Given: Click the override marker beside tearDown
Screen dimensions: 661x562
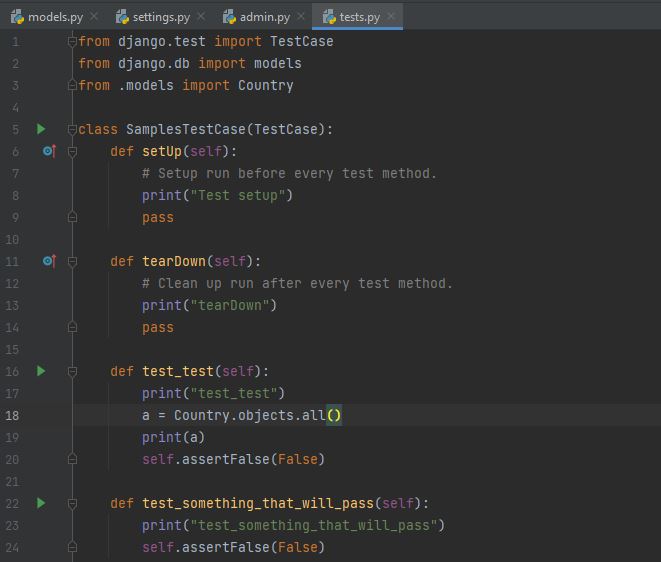Looking at the screenshot, I should [49, 261].
